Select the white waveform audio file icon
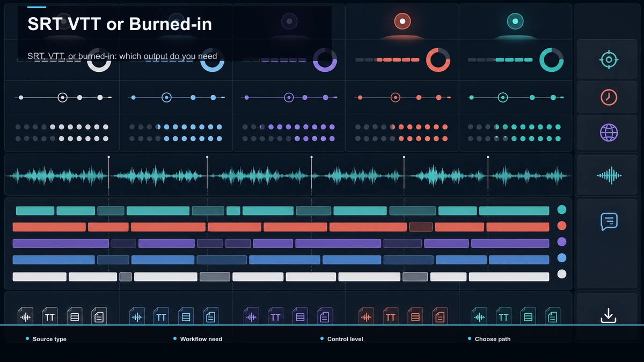644x362 pixels. point(25,316)
